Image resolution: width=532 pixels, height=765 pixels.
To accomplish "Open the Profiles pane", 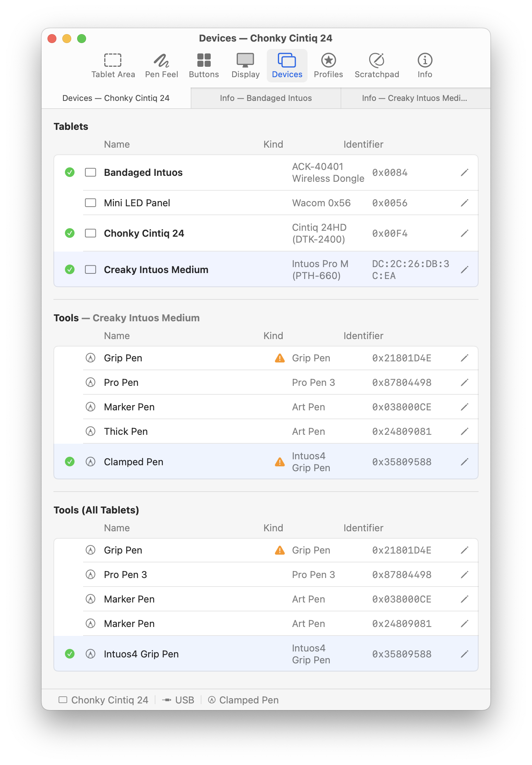I will click(x=328, y=66).
